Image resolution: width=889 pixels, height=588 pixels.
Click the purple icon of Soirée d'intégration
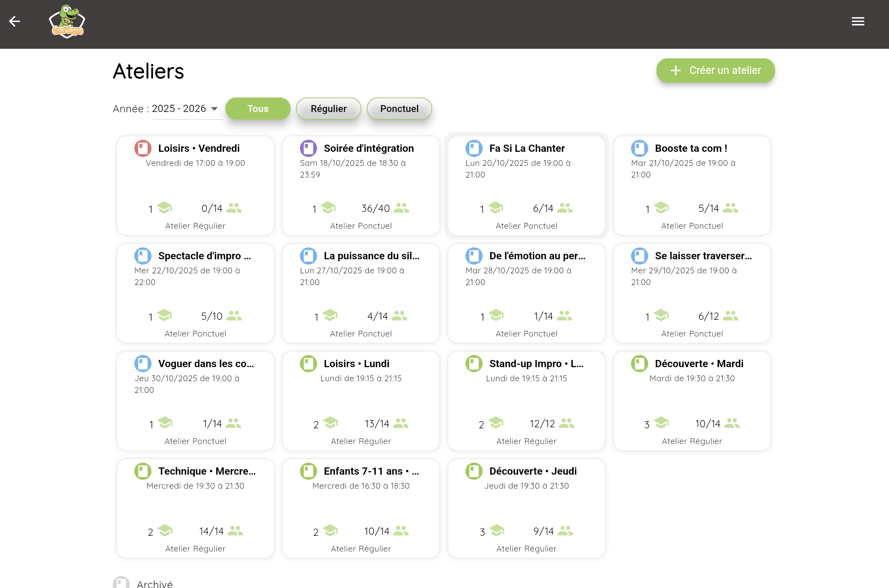[308, 148]
